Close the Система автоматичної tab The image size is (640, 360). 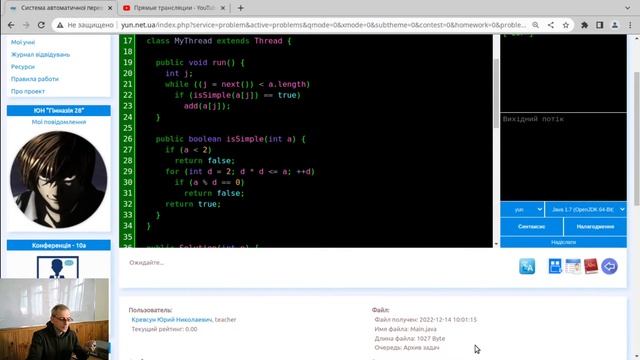(110, 8)
